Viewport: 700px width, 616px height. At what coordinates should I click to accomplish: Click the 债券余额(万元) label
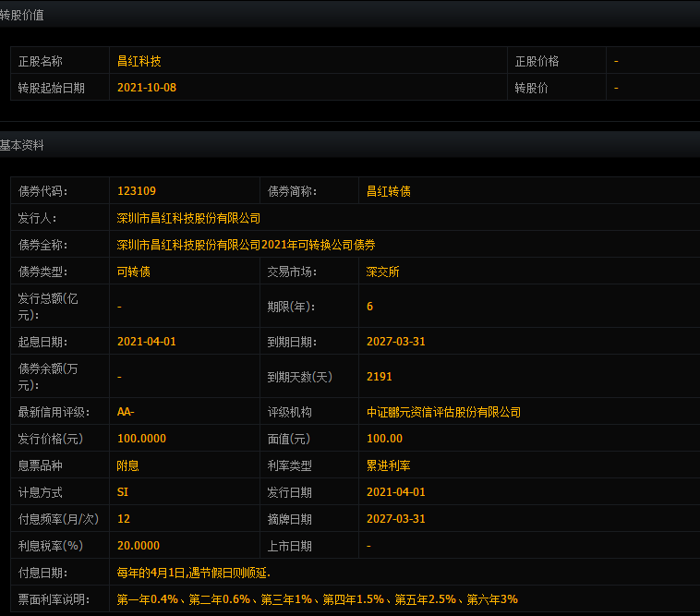point(48,377)
